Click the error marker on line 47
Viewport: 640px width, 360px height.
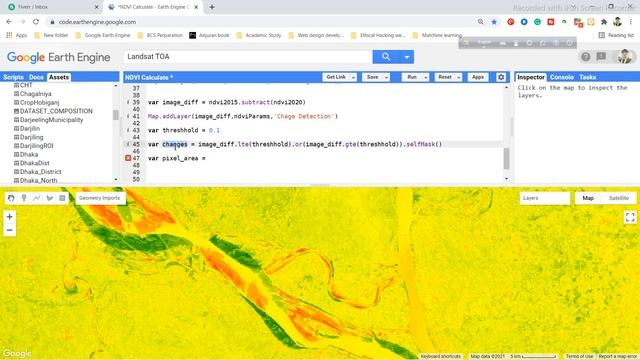(x=128, y=158)
